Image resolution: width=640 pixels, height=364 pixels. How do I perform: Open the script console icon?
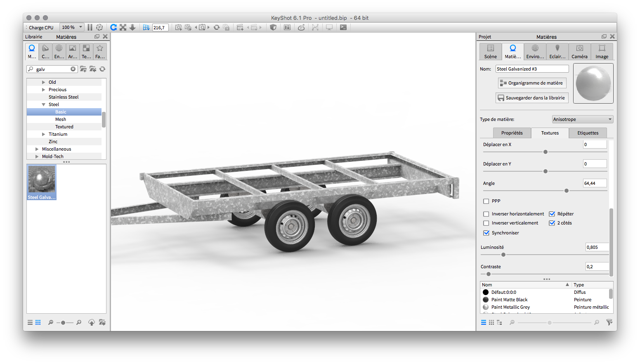click(343, 27)
